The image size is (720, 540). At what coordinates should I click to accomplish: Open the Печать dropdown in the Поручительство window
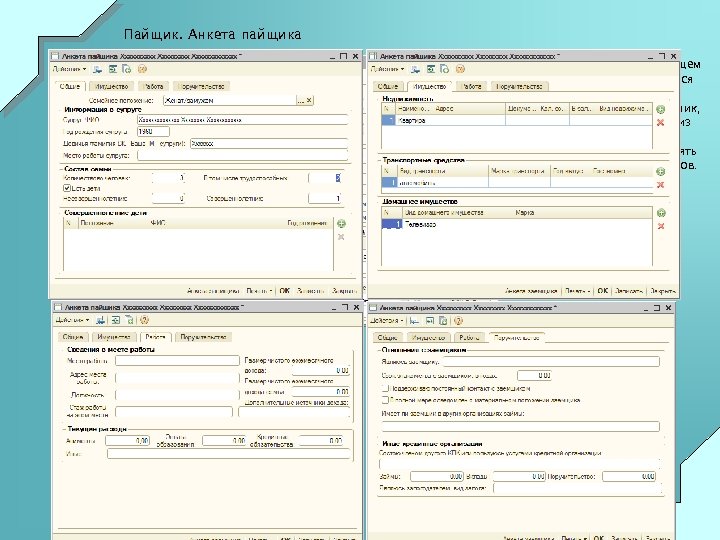click(574, 538)
